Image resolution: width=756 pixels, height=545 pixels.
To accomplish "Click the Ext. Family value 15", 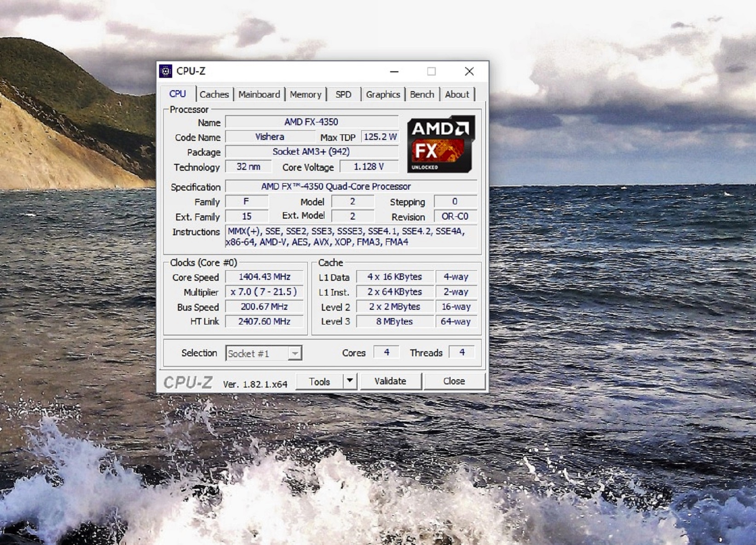I will 247,216.
